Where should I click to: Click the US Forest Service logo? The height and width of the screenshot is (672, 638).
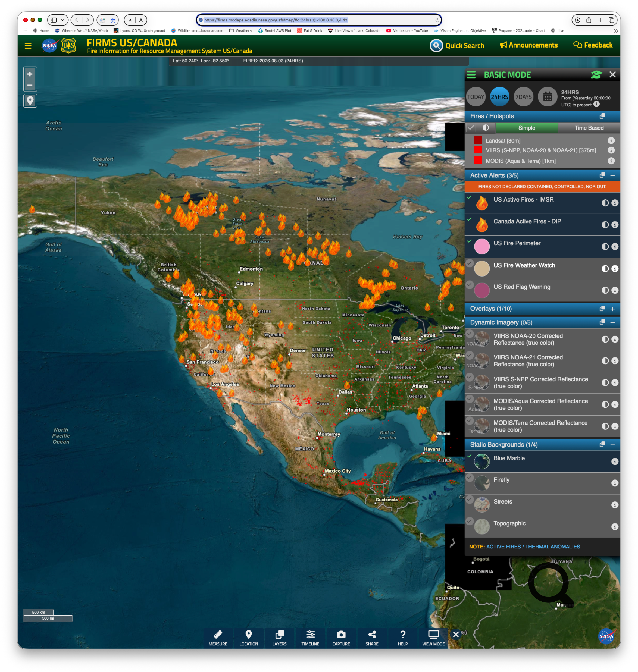point(68,46)
